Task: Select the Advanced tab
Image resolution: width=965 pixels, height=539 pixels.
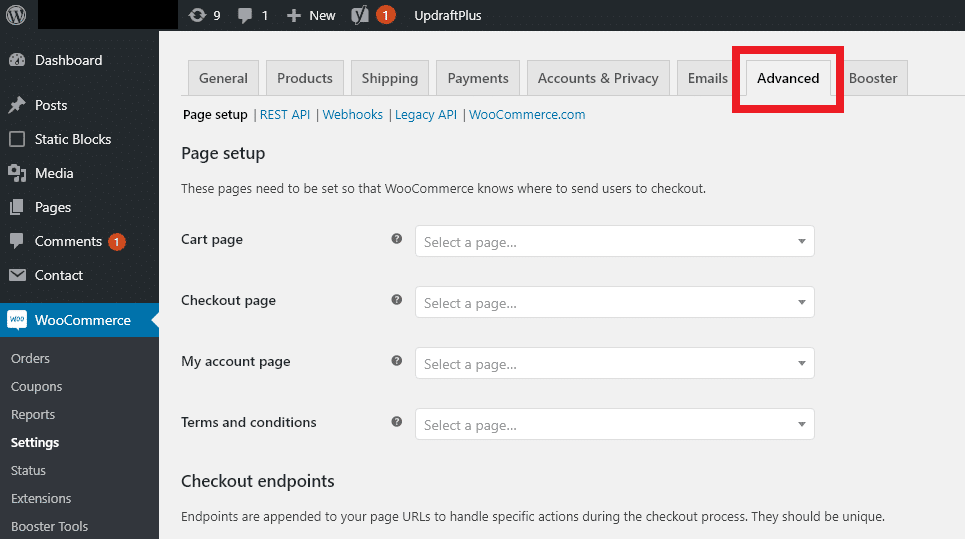Action: (x=788, y=78)
